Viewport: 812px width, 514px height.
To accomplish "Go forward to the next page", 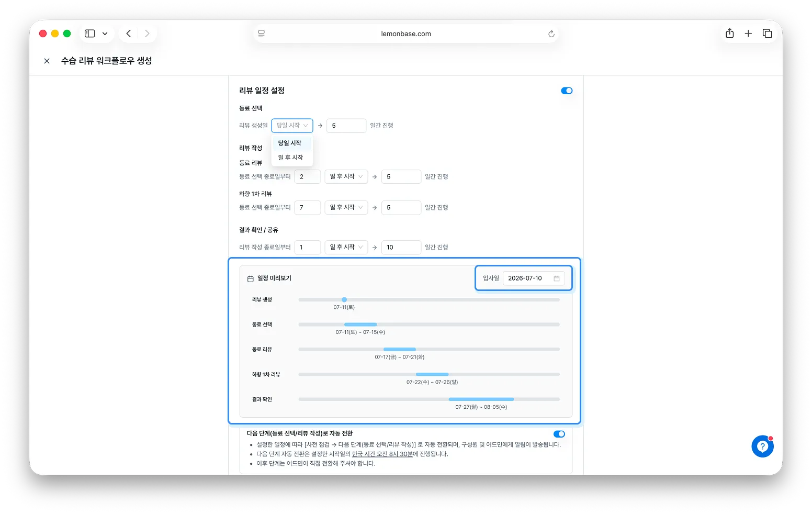I will (147, 33).
